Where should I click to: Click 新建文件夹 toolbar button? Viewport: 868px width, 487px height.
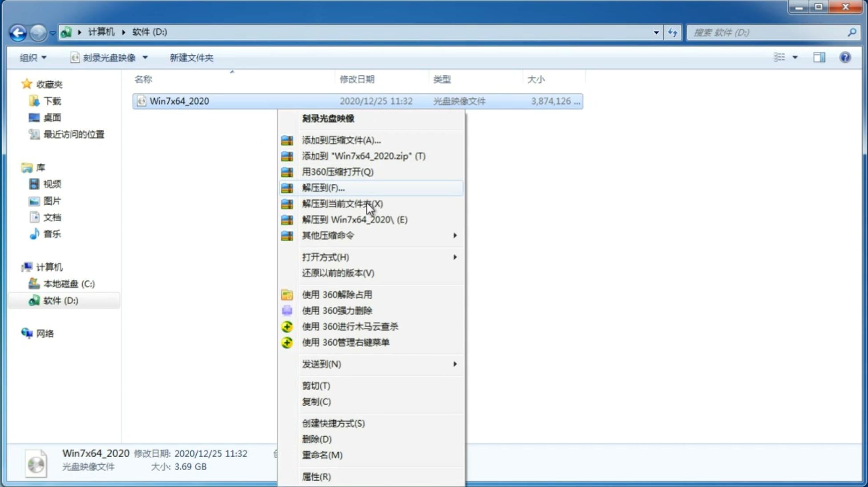coord(192,57)
